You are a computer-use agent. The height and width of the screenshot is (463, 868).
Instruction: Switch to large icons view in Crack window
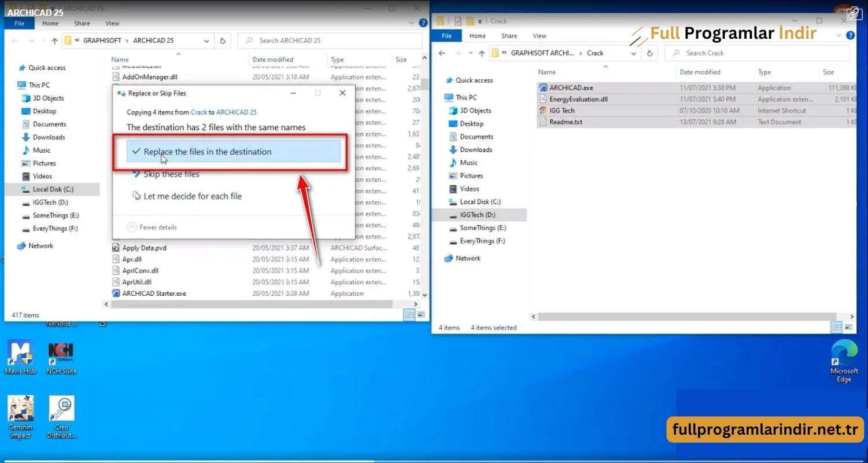tap(848, 328)
